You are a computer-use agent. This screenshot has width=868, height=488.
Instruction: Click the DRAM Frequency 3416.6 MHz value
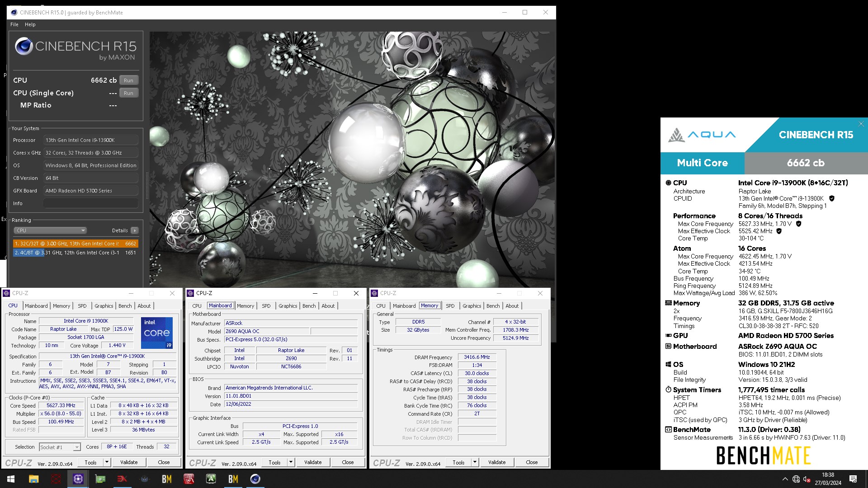(x=477, y=357)
